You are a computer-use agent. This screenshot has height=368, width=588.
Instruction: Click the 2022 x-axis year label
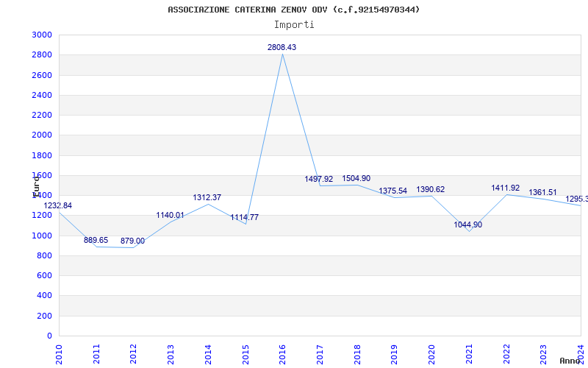506,354
